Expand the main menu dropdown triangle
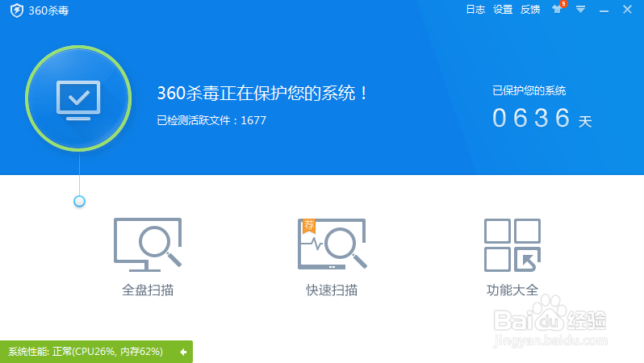The height and width of the screenshot is (363, 644). tap(580, 9)
